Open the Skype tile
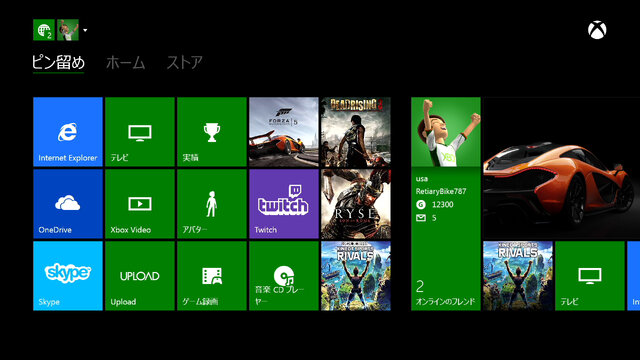 (x=68, y=276)
